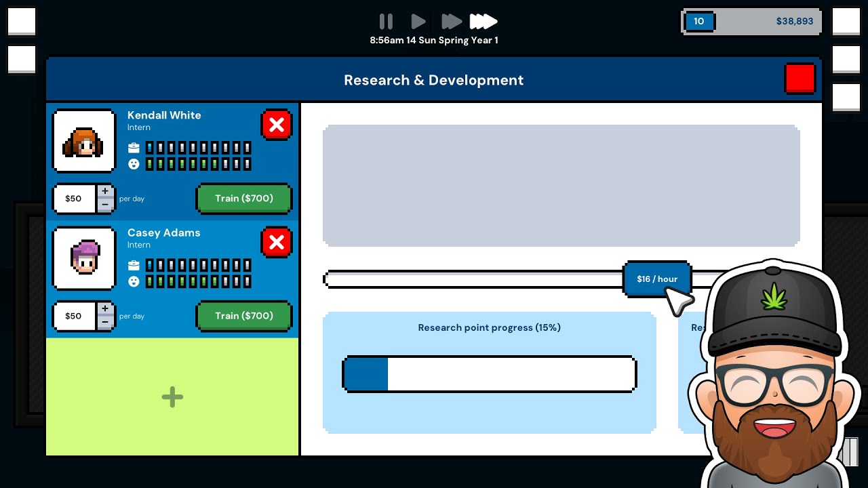Click the $38,893 money balance display
The height and width of the screenshot is (488, 868).
pos(795,21)
